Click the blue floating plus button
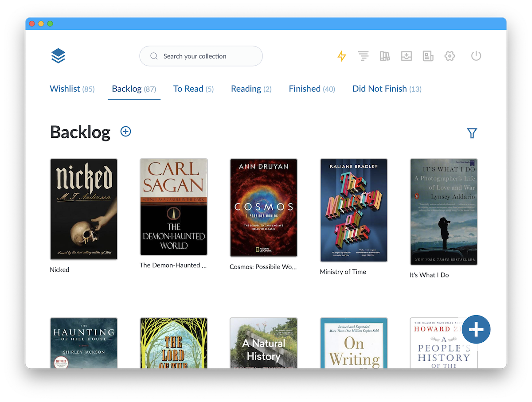The width and height of the screenshot is (532, 402). click(476, 329)
